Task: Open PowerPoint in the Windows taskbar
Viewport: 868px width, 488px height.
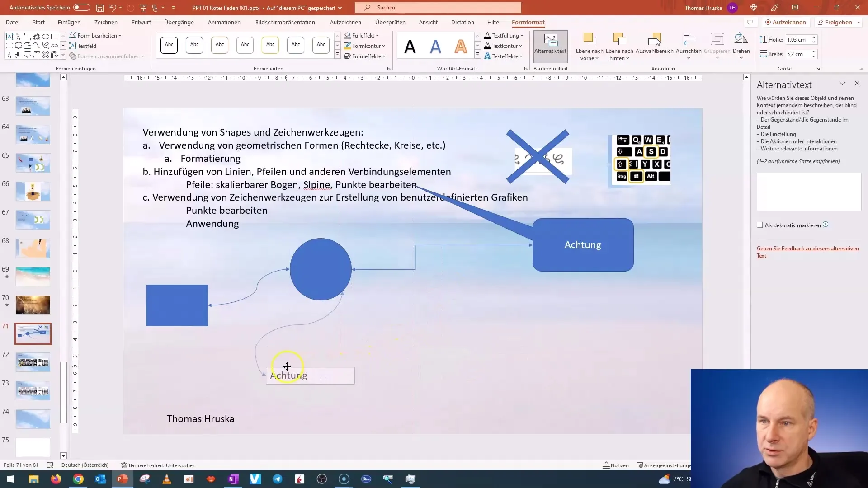Action: click(123, 479)
